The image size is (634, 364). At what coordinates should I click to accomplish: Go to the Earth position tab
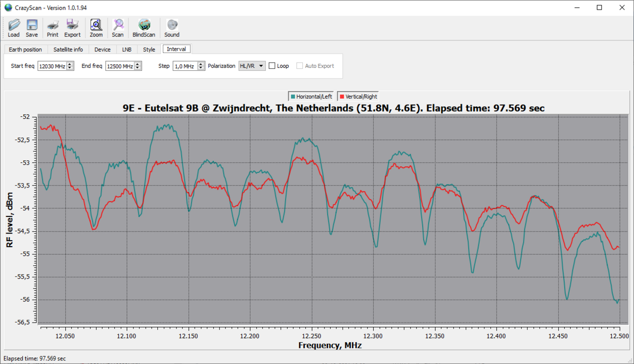(x=25, y=50)
